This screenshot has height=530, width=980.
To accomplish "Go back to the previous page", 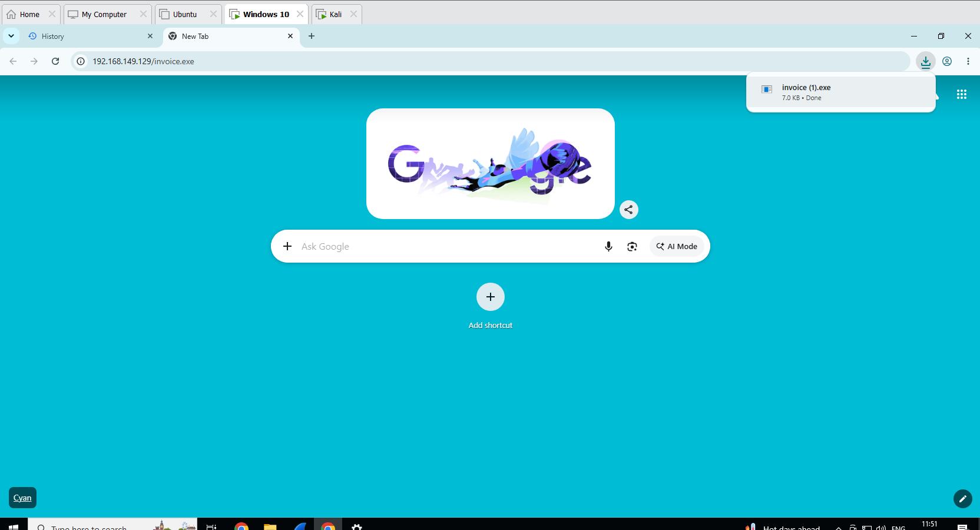I will pyautogui.click(x=13, y=61).
